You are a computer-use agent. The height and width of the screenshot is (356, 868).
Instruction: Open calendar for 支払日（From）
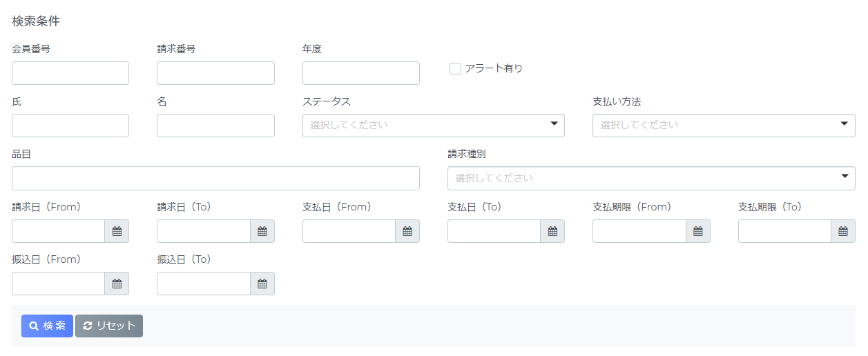[407, 231]
